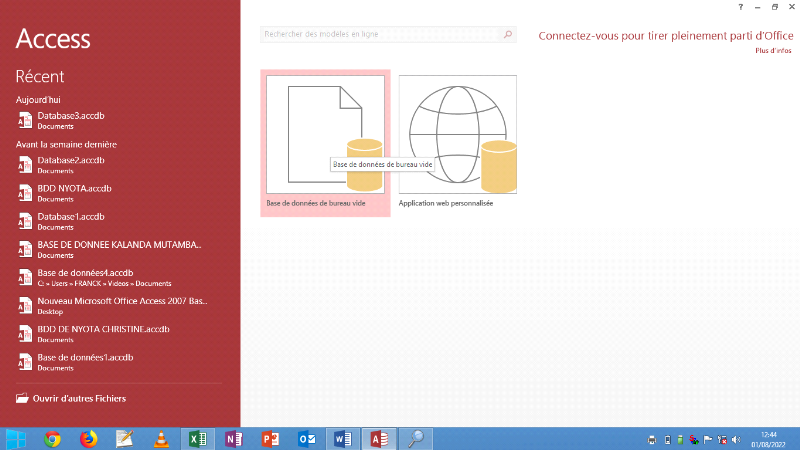Click Ouvrir d'autres Fichiers

click(x=79, y=398)
